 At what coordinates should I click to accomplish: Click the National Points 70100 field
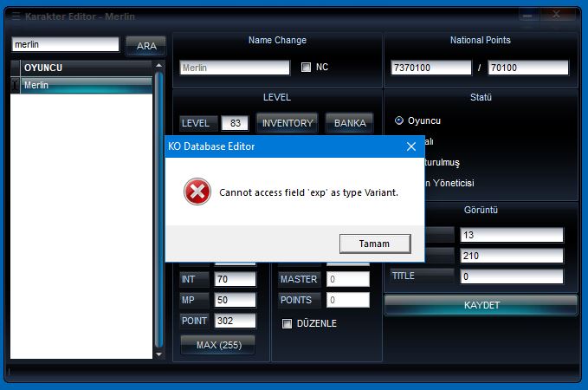coord(528,68)
